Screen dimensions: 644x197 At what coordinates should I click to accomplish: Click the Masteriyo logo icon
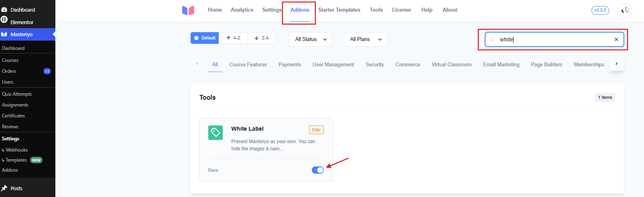click(x=188, y=10)
